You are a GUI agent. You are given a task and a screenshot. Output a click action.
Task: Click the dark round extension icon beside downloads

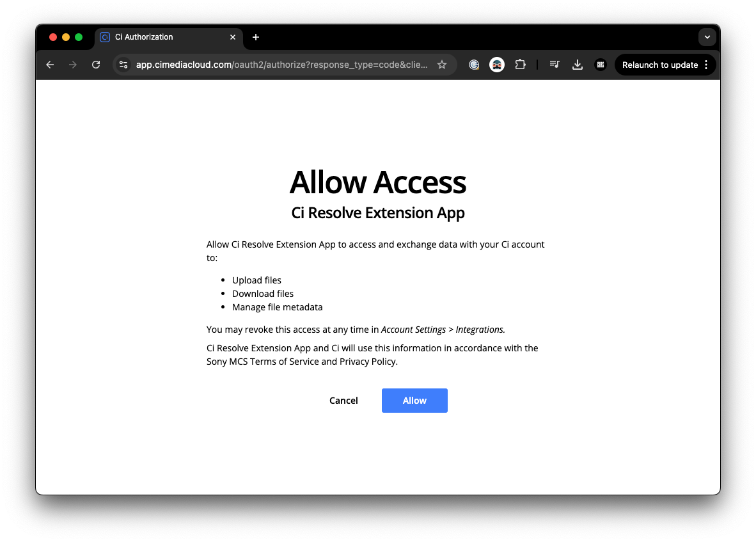pos(601,65)
